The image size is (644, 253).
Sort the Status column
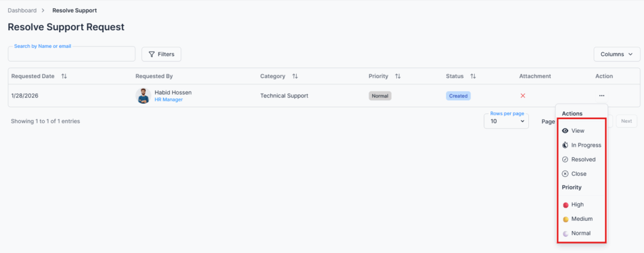tap(473, 76)
